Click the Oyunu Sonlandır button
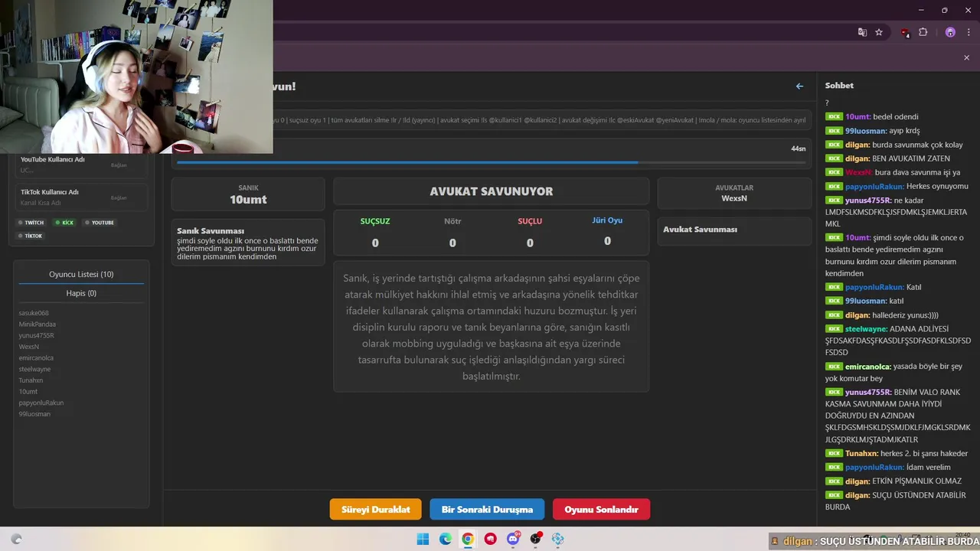 click(601, 509)
